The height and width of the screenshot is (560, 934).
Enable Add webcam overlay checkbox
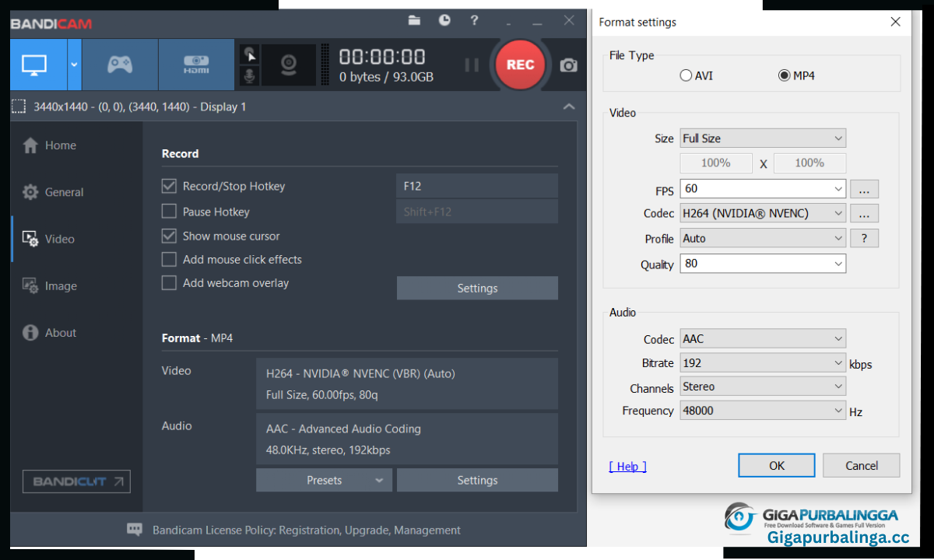pos(169,283)
